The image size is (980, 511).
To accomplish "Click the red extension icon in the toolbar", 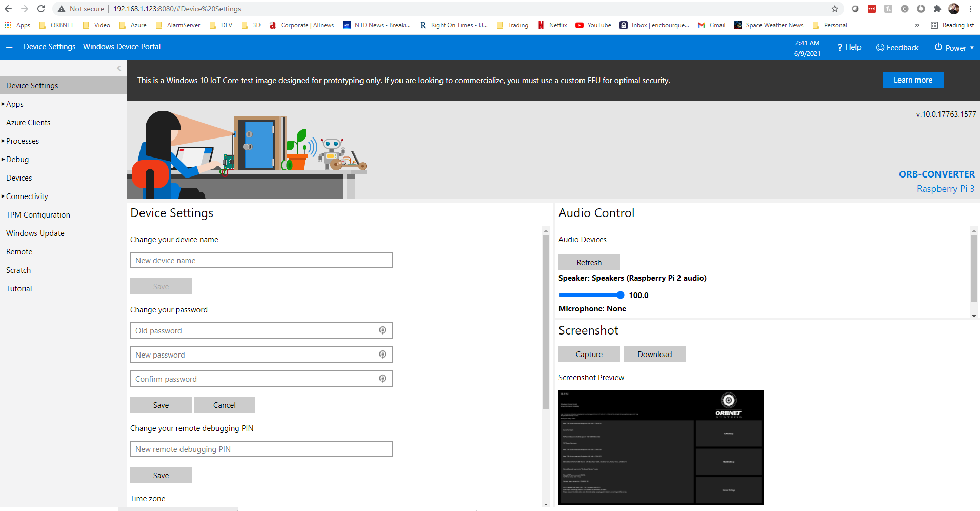I will [x=872, y=9].
